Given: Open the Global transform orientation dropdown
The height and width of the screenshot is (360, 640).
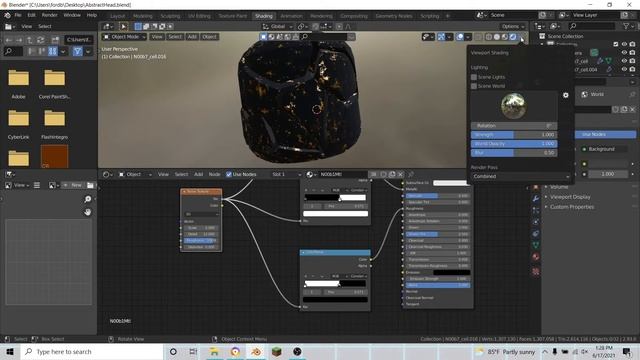Looking at the screenshot, I should coord(278,27).
